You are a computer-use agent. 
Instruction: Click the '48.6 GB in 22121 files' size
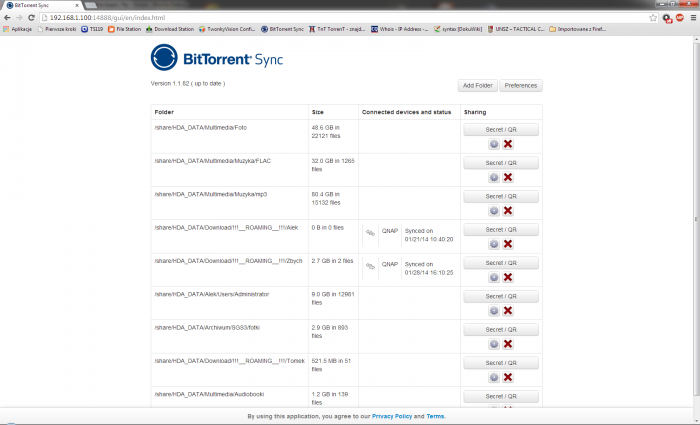click(x=326, y=132)
